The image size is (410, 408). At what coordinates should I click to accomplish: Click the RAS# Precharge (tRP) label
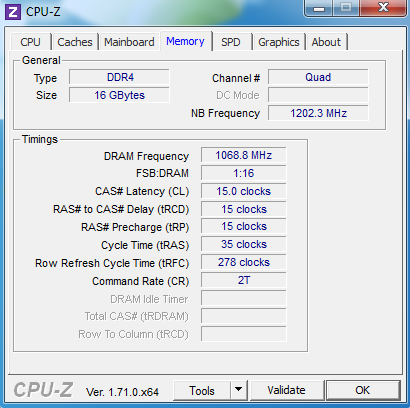tap(135, 227)
